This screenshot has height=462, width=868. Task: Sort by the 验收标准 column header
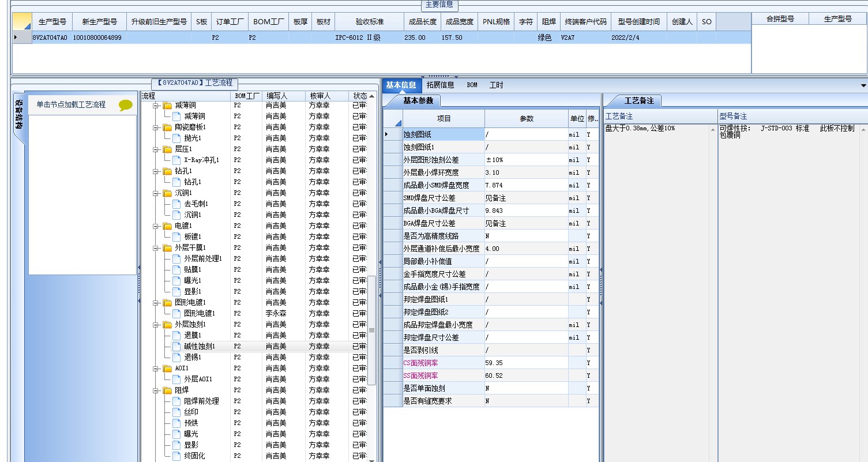[x=369, y=22]
